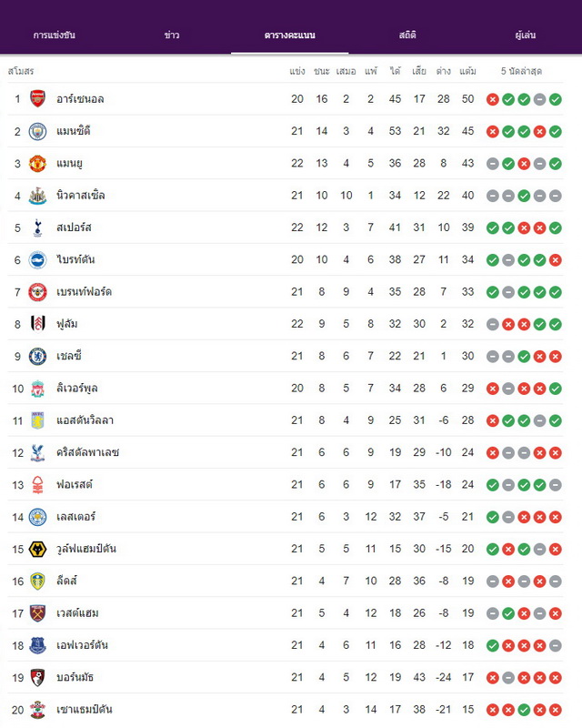Click the Newcastle crest icon
This screenshot has height=728, width=582.
37,196
